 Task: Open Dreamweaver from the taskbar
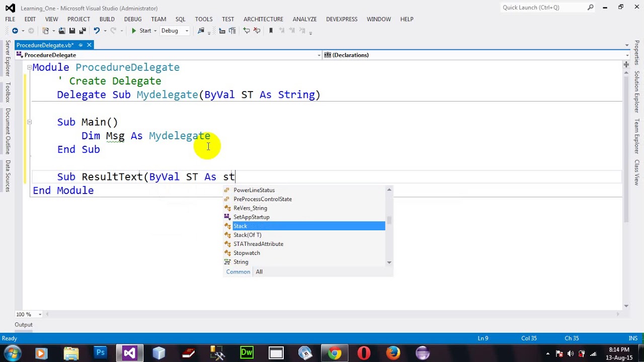click(247, 353)
